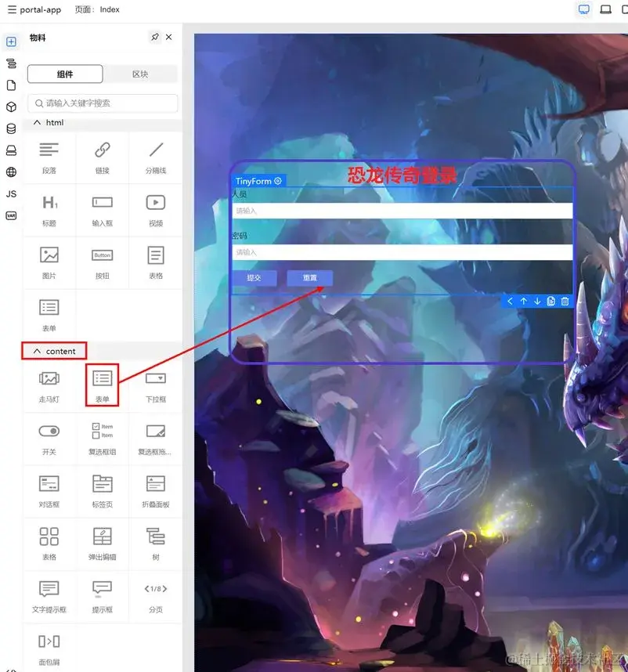Open the page management icon in sidebar
The height and width of the screenshot is (672, 628).
12,85
